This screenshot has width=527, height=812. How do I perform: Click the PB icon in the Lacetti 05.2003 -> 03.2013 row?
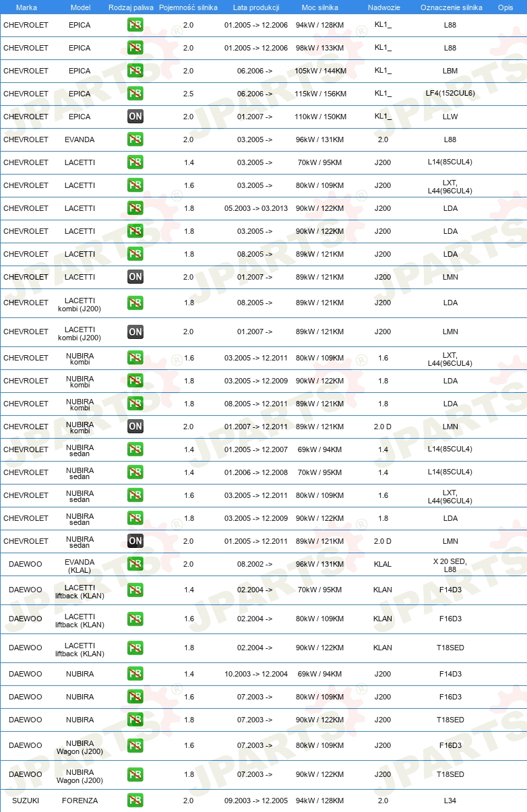pyautogui.click(x=135, y=208)
